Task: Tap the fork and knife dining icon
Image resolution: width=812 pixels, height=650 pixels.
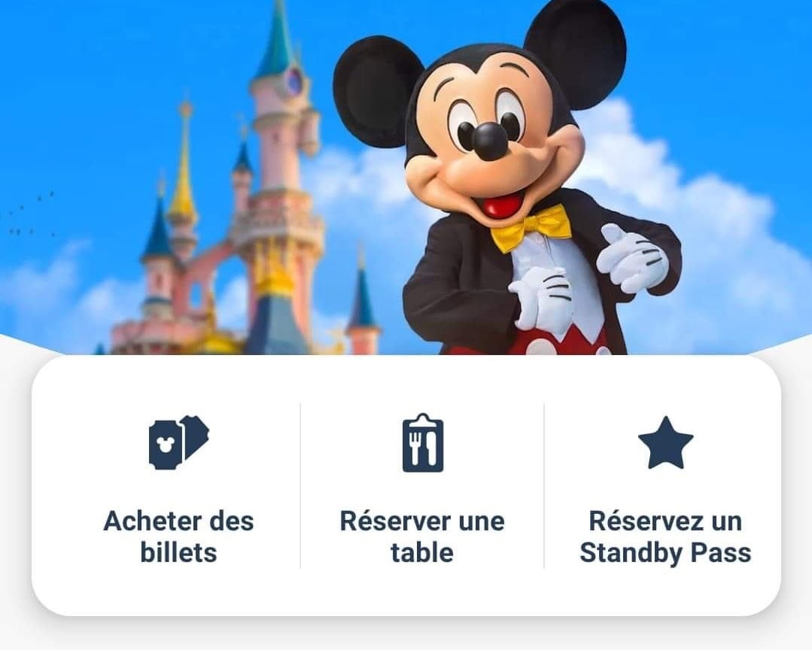Action: coord(423,443)
